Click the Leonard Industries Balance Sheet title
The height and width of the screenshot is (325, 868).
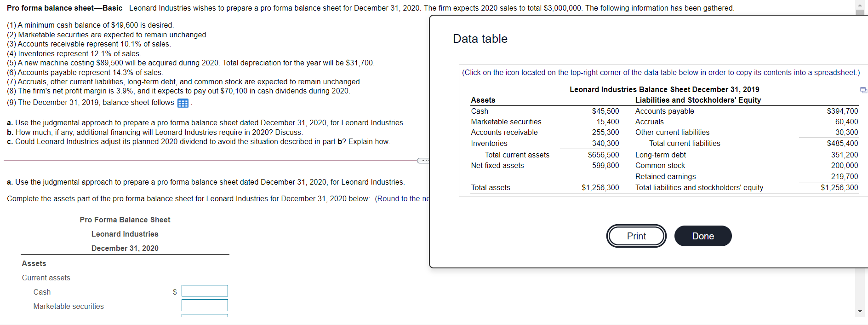664,89
